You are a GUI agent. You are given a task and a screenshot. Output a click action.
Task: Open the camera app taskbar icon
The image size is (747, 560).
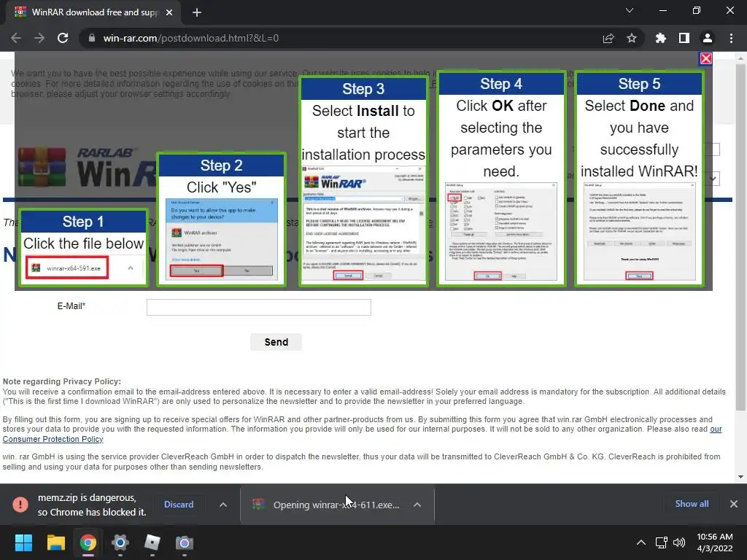[x=185, y=542]
